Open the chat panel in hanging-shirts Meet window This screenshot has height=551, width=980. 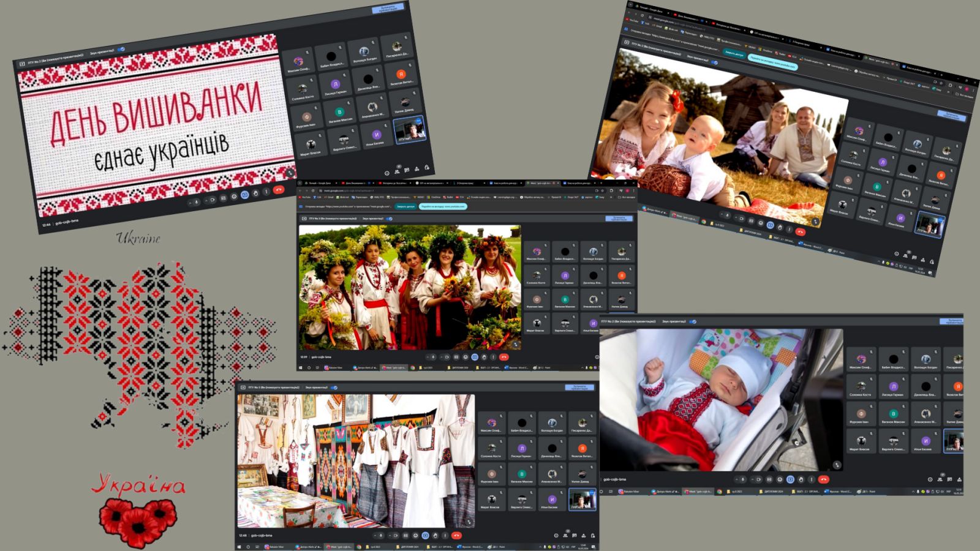[576, 536]
